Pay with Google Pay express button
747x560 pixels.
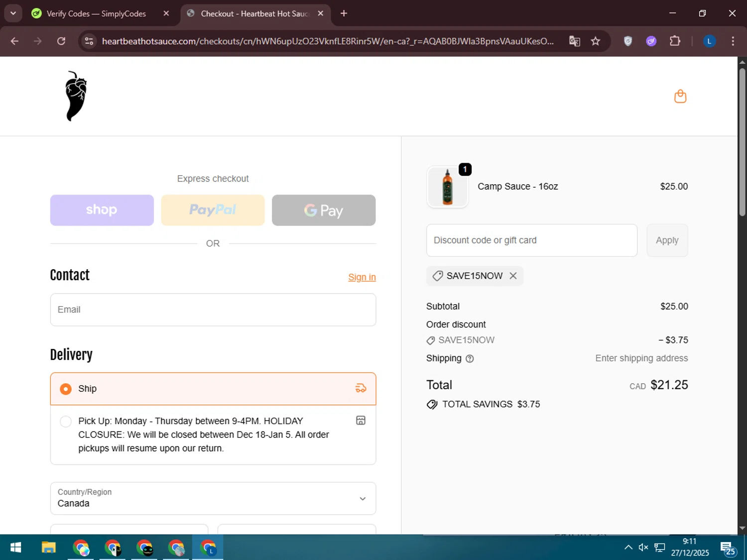[x=324, y=210]
